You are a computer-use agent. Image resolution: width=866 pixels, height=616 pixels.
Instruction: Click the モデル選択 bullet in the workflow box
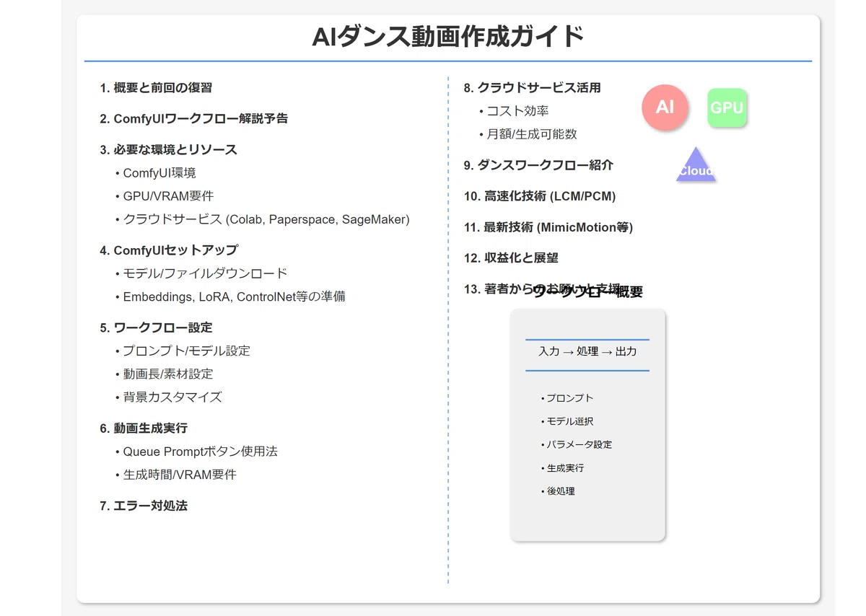click(567, 421)
